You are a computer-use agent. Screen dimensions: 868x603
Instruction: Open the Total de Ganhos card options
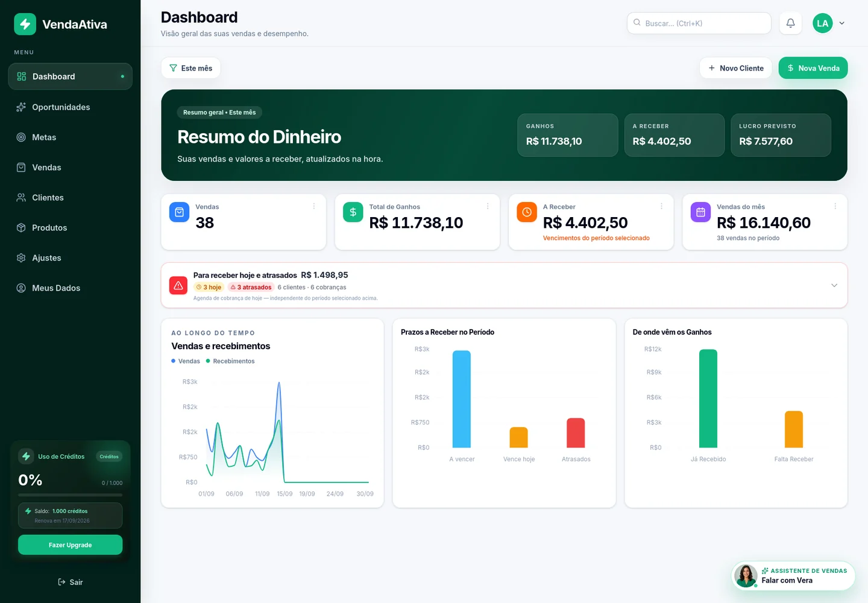pyautogui.click(x=488, y=206)
